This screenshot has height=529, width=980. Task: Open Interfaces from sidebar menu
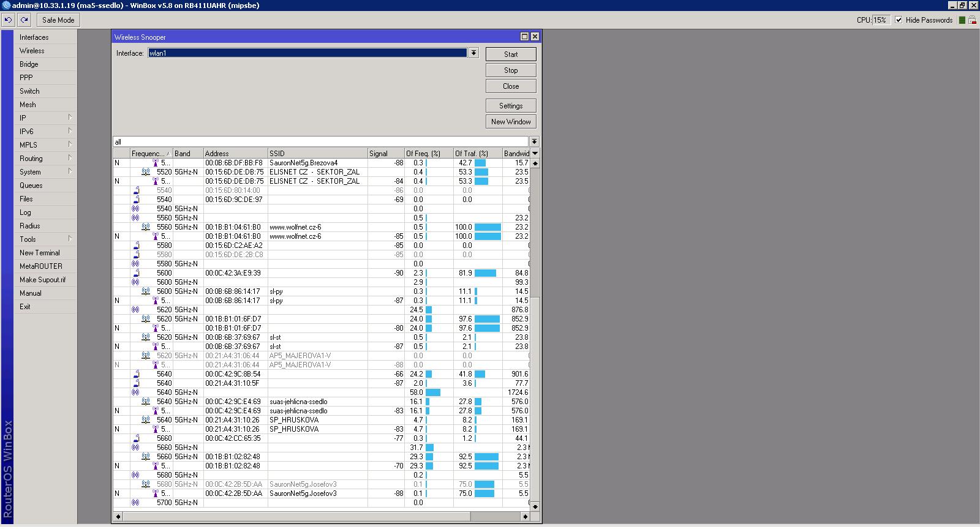tap(45, 37)
